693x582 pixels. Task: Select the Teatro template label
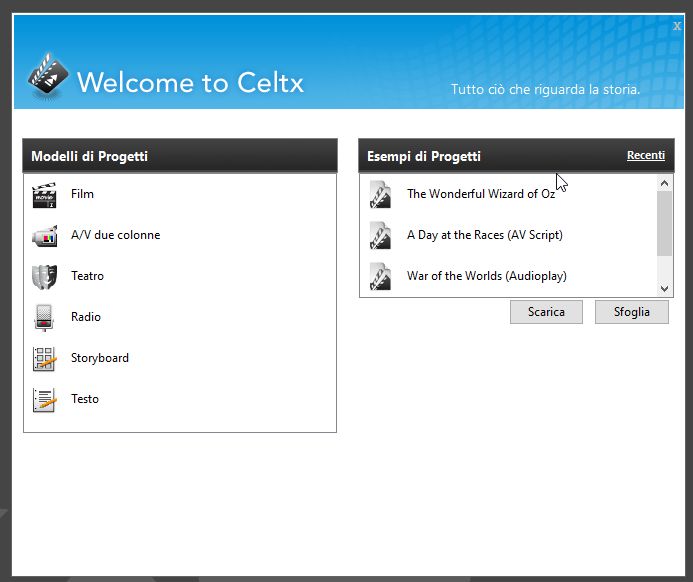tap(87, 276)
